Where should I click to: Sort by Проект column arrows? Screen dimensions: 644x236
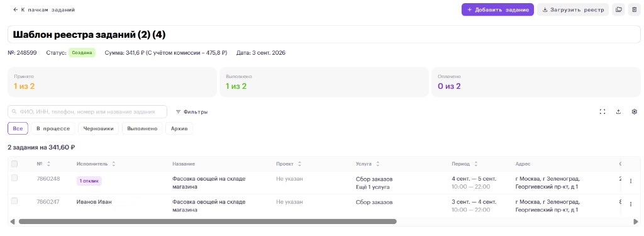300,164
